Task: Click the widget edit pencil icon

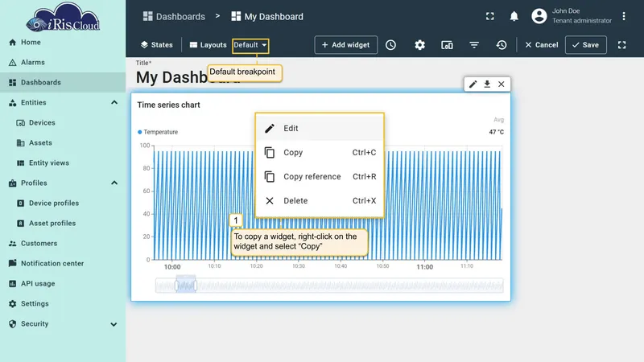Action: [473, 84]
